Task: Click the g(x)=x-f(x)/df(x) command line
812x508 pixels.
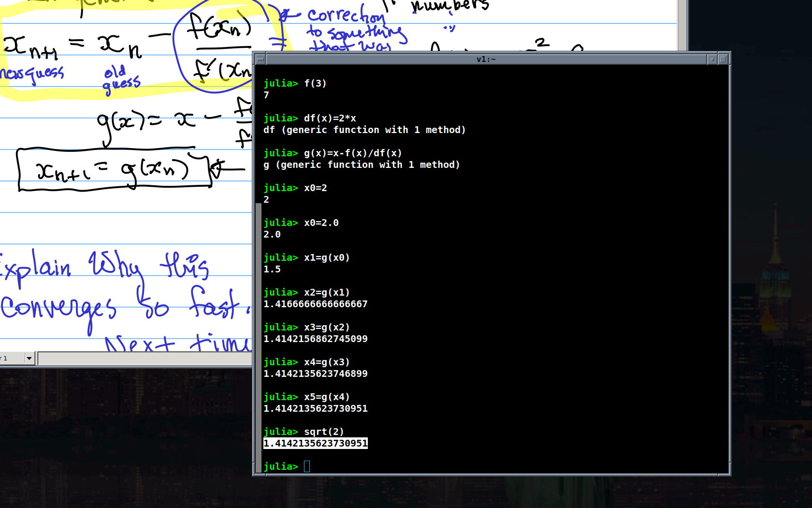Action: pos(352,153)
